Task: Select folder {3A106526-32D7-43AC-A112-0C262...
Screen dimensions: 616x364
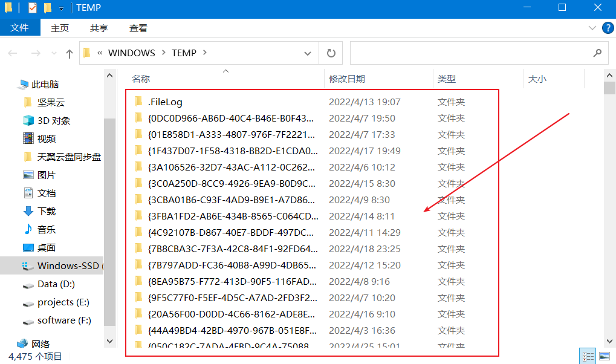Action: [232, 167]
